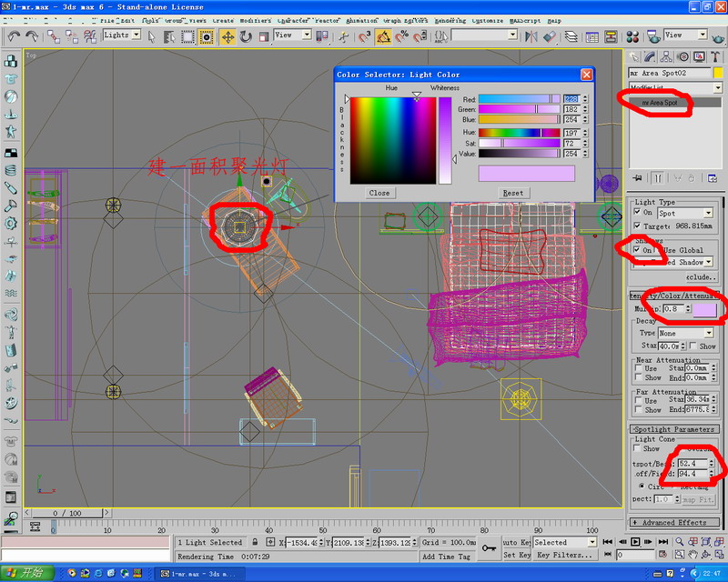The height and width of the screenshot is (582, 728).
Task: Click the Select Object arrow tool
Action: click(152, 35)
